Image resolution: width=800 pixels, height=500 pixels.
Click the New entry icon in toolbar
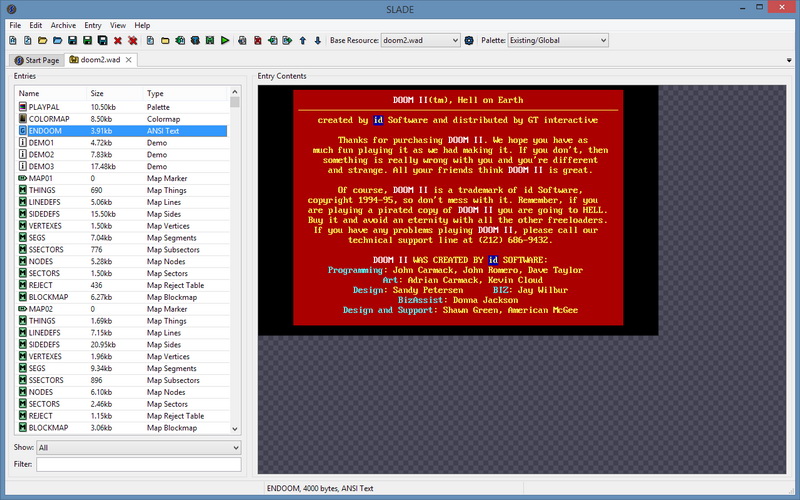coord(150,41)
